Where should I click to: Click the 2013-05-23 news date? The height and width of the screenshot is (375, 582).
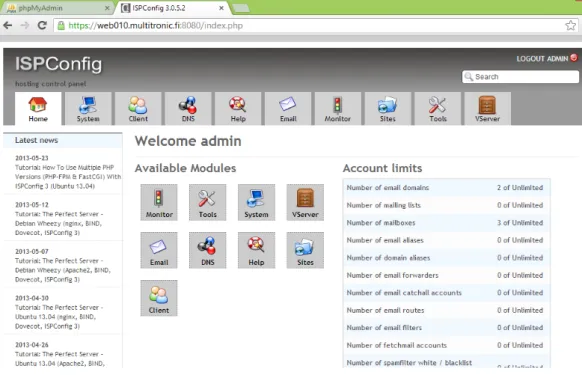[x=32, y=158]
